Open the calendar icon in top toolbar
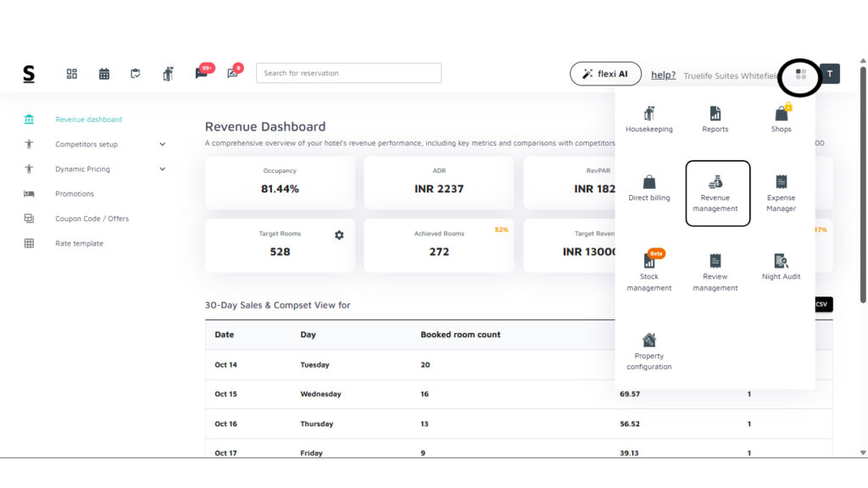The width and height of the screenshot is (868, 488). 104,74
